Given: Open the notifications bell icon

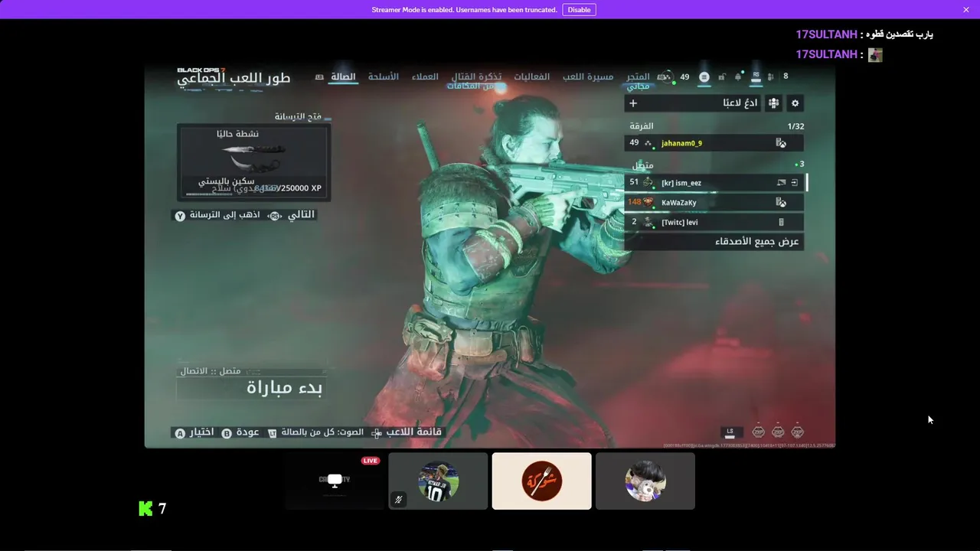Looking at the screenshot, I should pos(738,77).
